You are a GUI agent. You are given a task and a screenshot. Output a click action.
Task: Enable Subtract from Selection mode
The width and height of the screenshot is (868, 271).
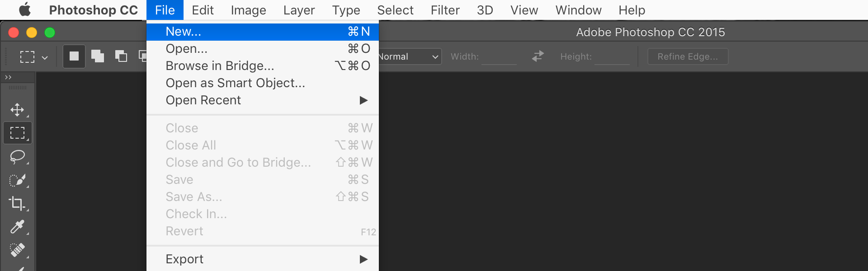click(121, 56)
